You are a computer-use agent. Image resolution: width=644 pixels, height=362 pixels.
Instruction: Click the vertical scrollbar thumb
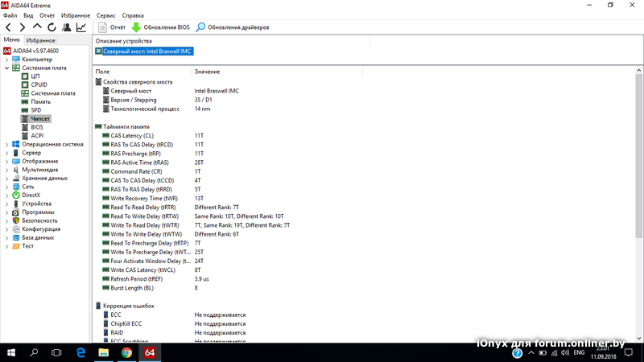coord(639,156)
